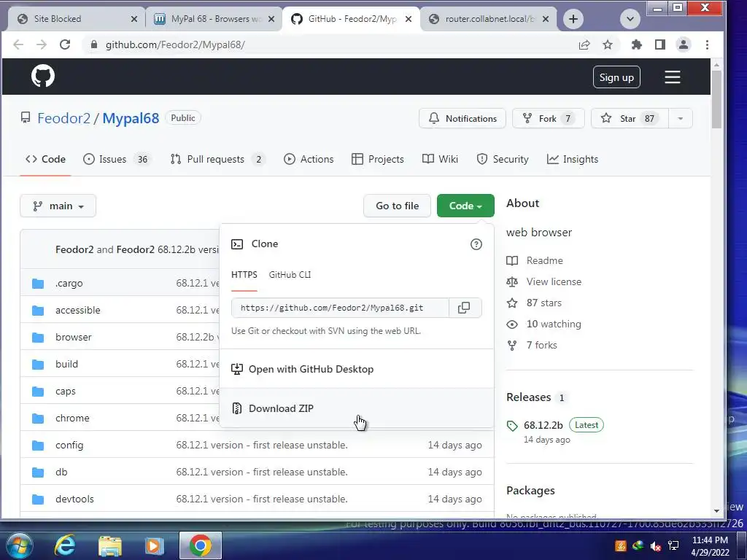
Task: Click the GitHub Octocat logo
Action: click(x=43, y=76)
